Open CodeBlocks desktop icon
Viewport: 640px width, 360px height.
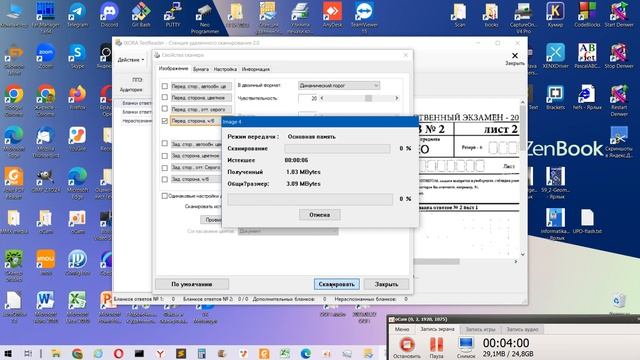click(x=587, y=15)
